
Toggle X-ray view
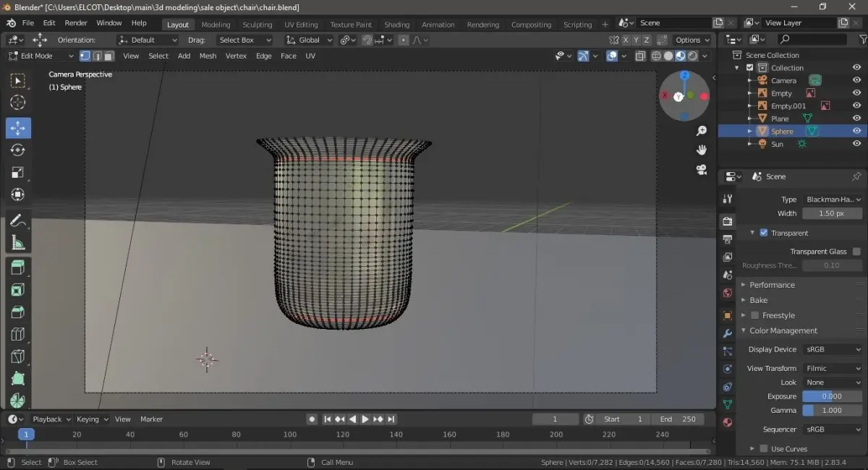[640, 56]
